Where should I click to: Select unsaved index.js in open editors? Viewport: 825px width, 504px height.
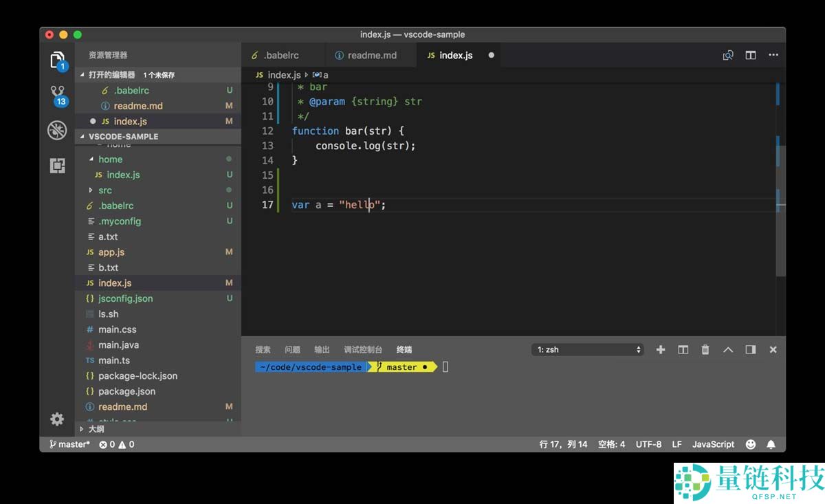tap(158, 121)
